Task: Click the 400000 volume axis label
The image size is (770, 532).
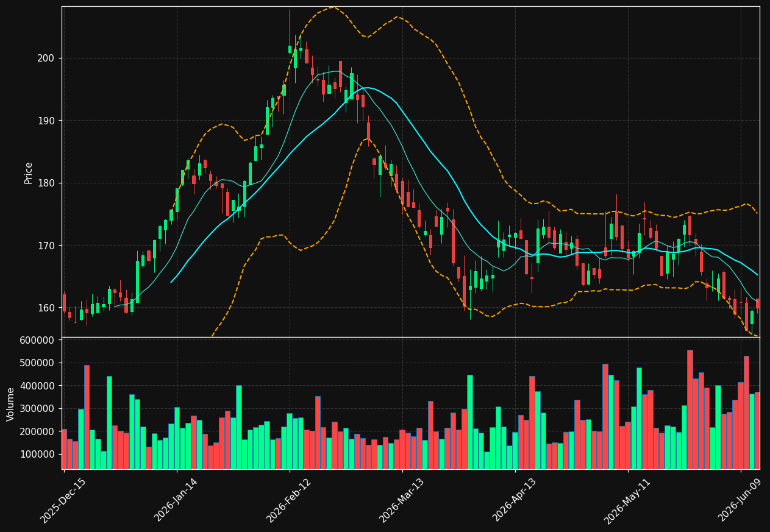Action: [x=38, y=386]
